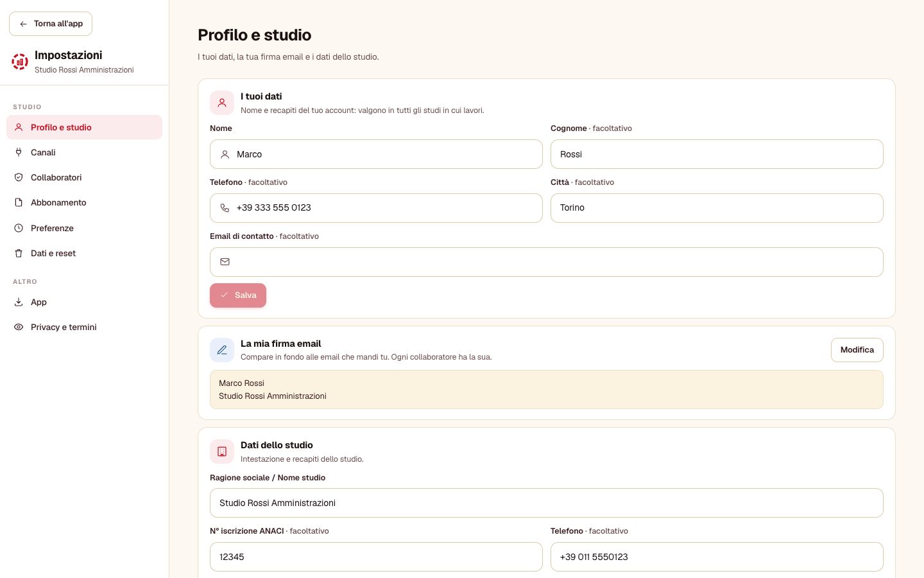The height and width of the screenshot is (578, 924).
Task: Focus the empty Email di contatto field
Action: (547, 262)
